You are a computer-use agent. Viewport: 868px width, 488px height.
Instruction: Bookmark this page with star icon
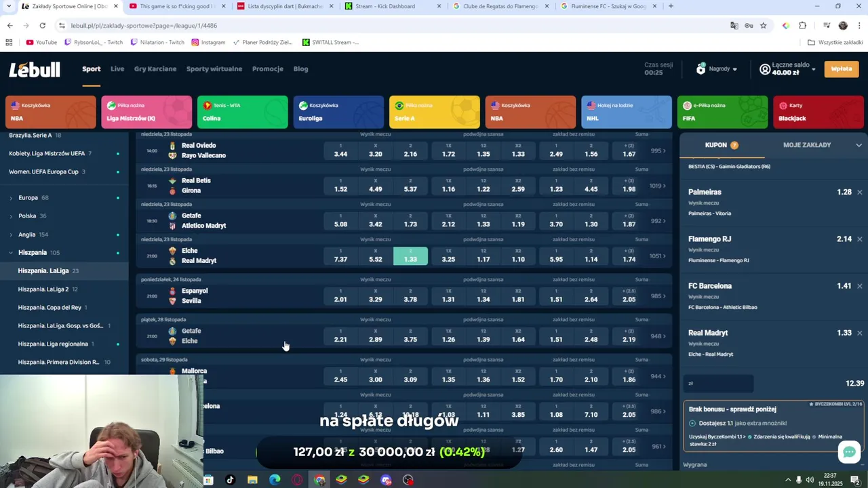click(x=763, y=26)
